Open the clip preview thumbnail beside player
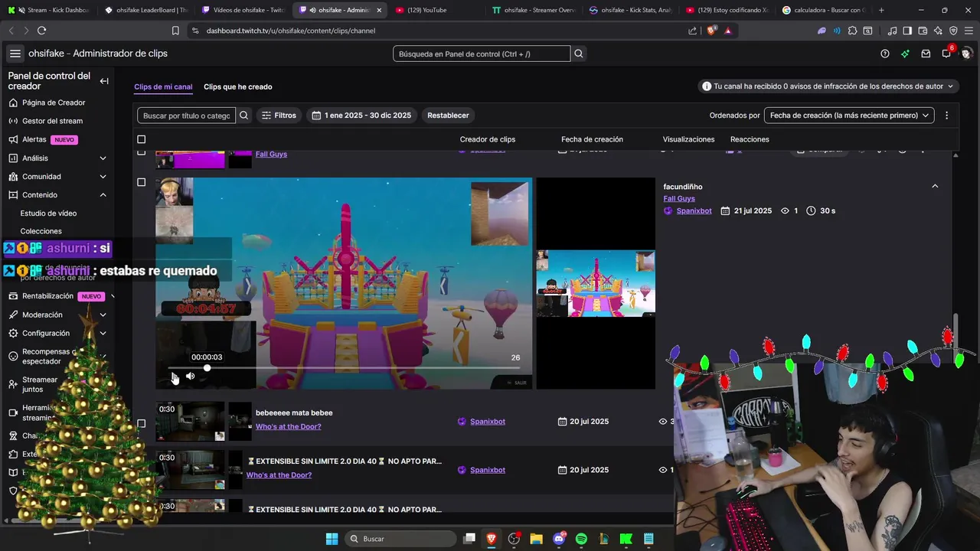The image size is (980, 551). click(x=596, y=283)
